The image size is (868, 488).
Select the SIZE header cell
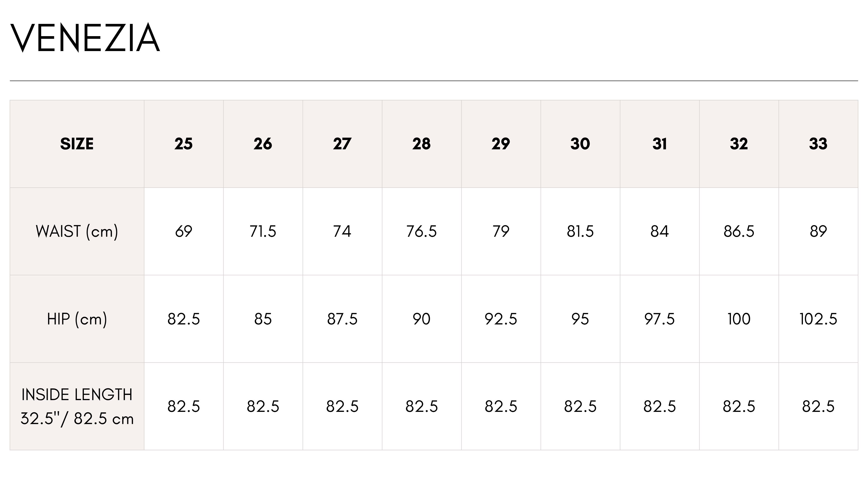pyautogui.click(x=77, y=144)
